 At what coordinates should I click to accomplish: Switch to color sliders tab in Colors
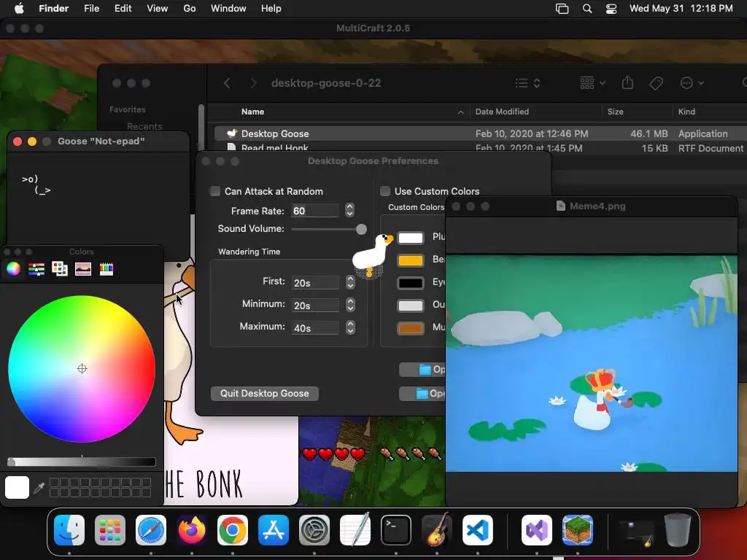click(x=36, y=269)
